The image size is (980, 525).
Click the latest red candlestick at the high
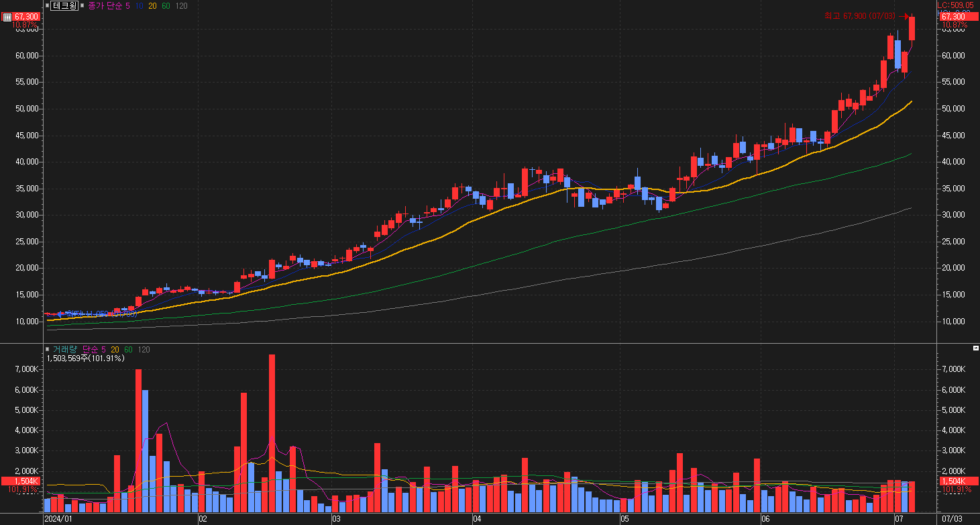tap(912, 28)
